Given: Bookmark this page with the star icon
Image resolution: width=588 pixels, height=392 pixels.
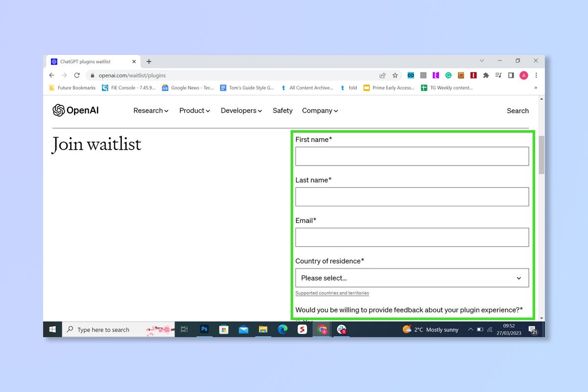Looking at the screenshot, I should pyautogui.click(x=395, y=75).
